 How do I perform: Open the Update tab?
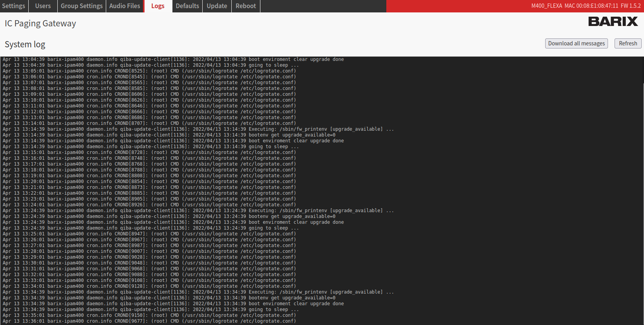(217, 6)
